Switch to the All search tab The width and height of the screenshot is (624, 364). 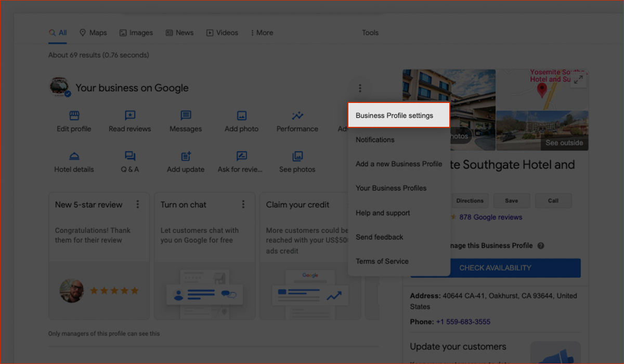[58, 33]
